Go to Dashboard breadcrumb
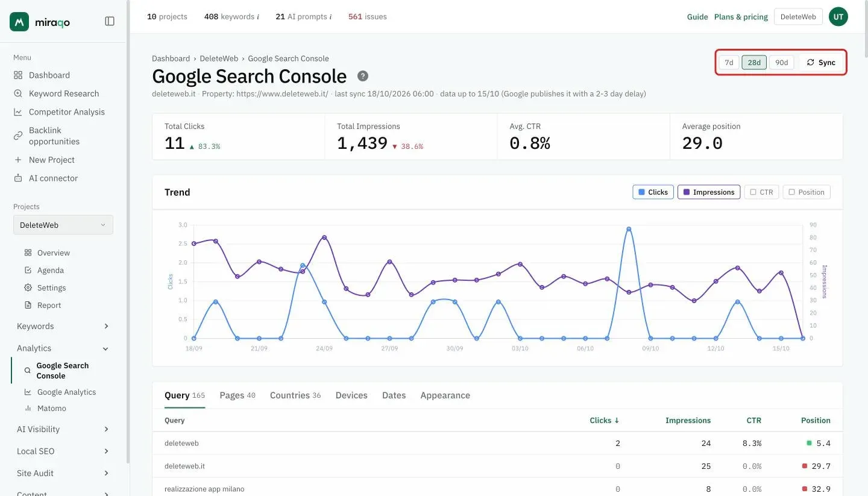Screen dimensions: 868x496 tap(171, 58)
